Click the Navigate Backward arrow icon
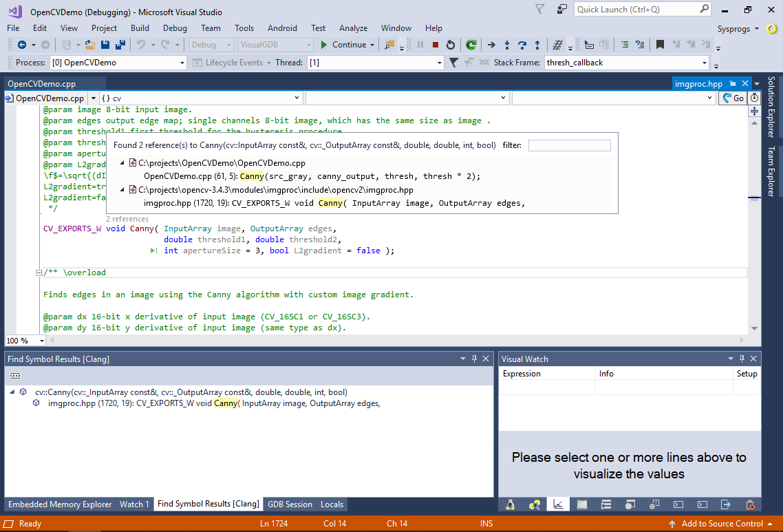 [21, 45]
